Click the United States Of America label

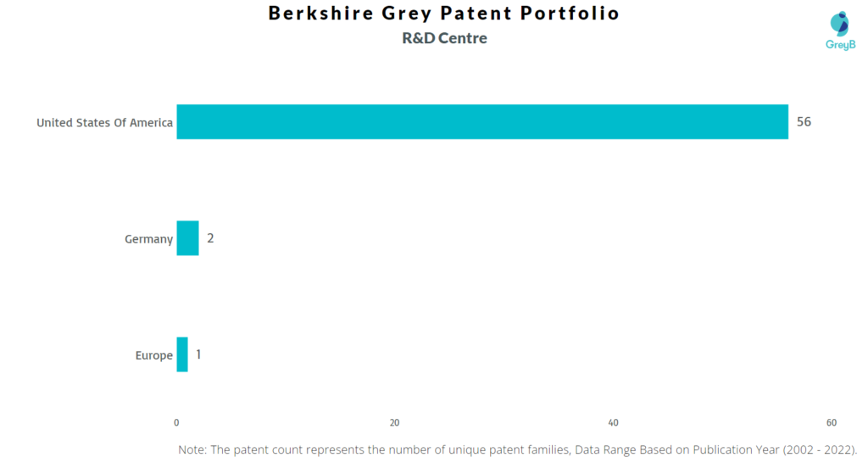click(x=104, y=123)
